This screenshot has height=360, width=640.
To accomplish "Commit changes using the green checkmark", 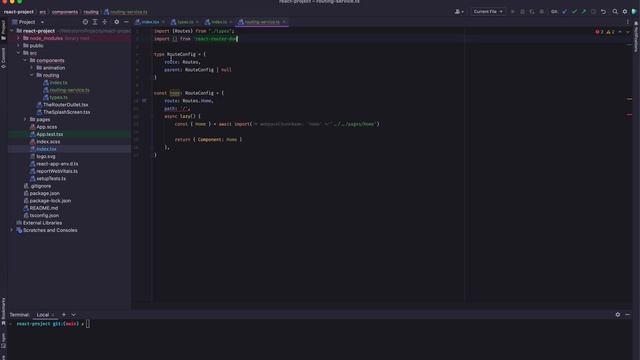I will tap(574, 12).
